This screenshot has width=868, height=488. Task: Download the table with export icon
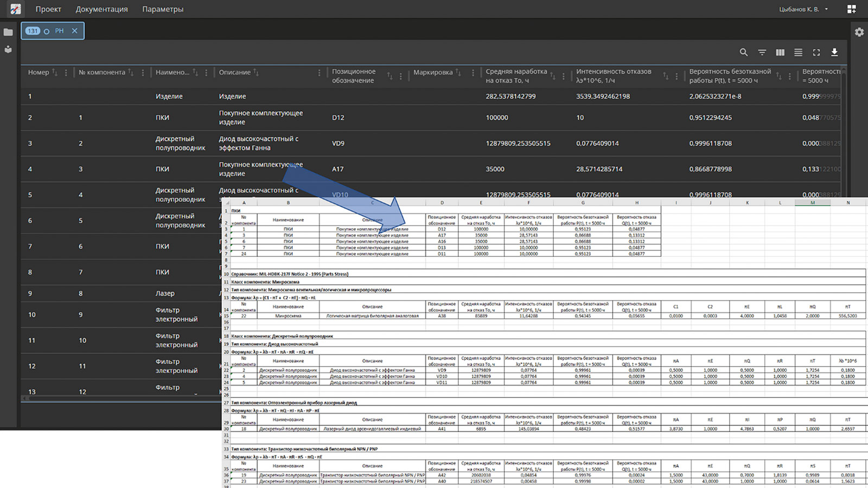pyautogui.click(x=834, y=52)
